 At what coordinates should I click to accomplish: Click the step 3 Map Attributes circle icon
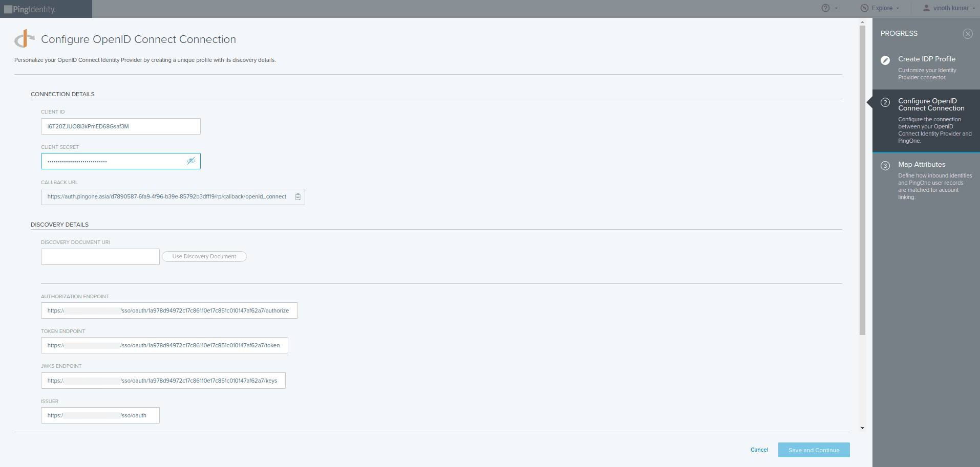coord(886,165)
